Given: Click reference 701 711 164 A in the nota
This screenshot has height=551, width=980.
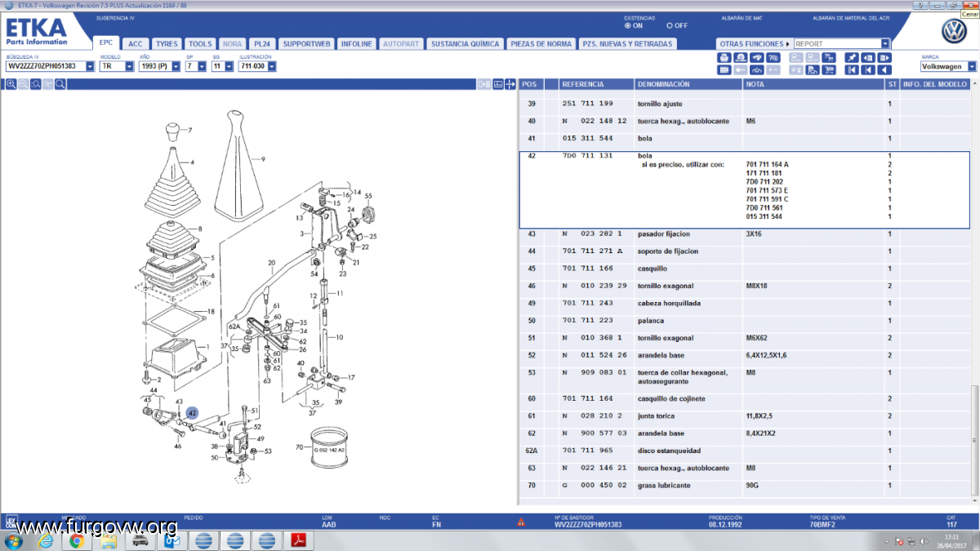Looking at the screenshot, I should (768, 164).
